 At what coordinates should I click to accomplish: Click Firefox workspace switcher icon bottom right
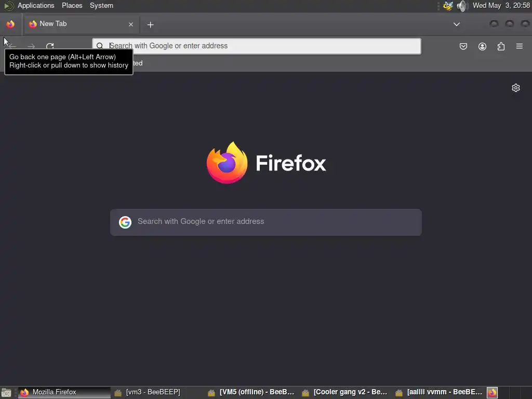[493, 393]
